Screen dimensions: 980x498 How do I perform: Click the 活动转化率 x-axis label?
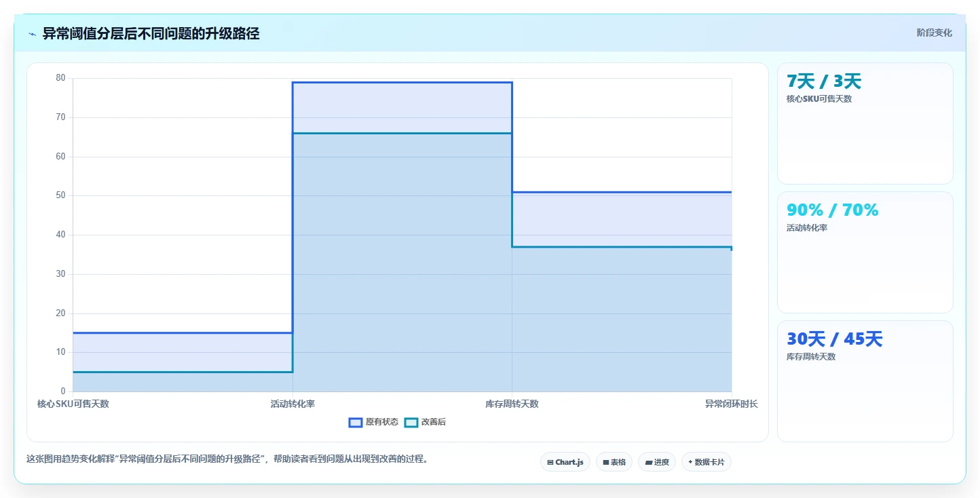click(293, 404)
